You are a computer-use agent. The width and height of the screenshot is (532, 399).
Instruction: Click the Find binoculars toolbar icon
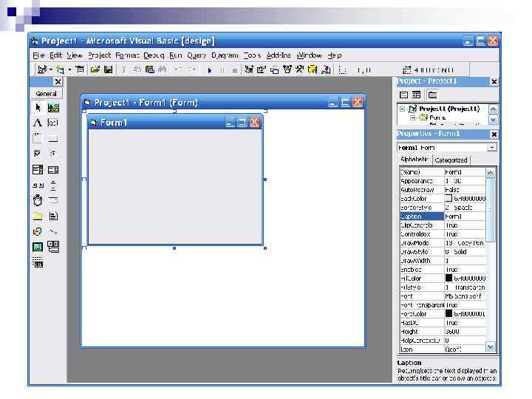[x=163, y=69]
